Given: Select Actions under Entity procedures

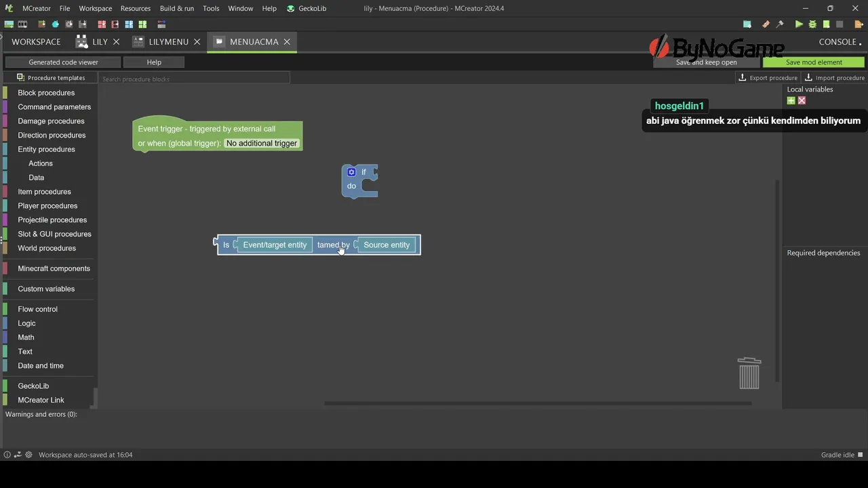Looking at the screenshot, I should click(41, 163).
